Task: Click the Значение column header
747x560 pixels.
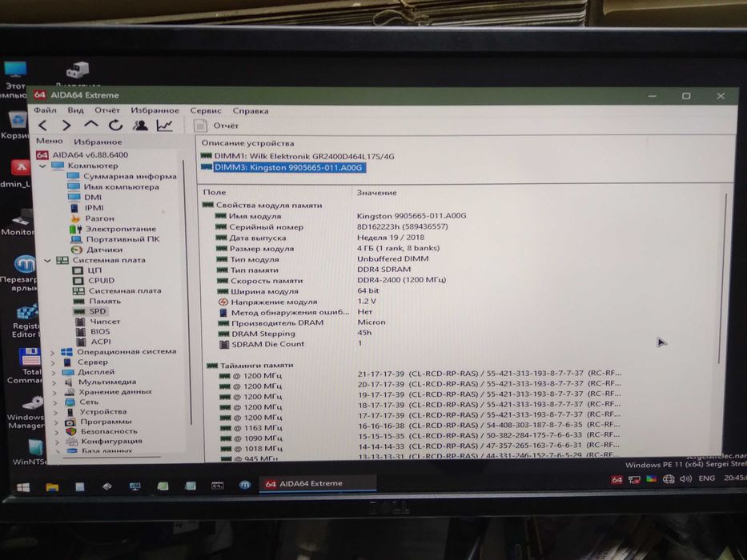Action: pyautogui.click(x=376, y=193)
